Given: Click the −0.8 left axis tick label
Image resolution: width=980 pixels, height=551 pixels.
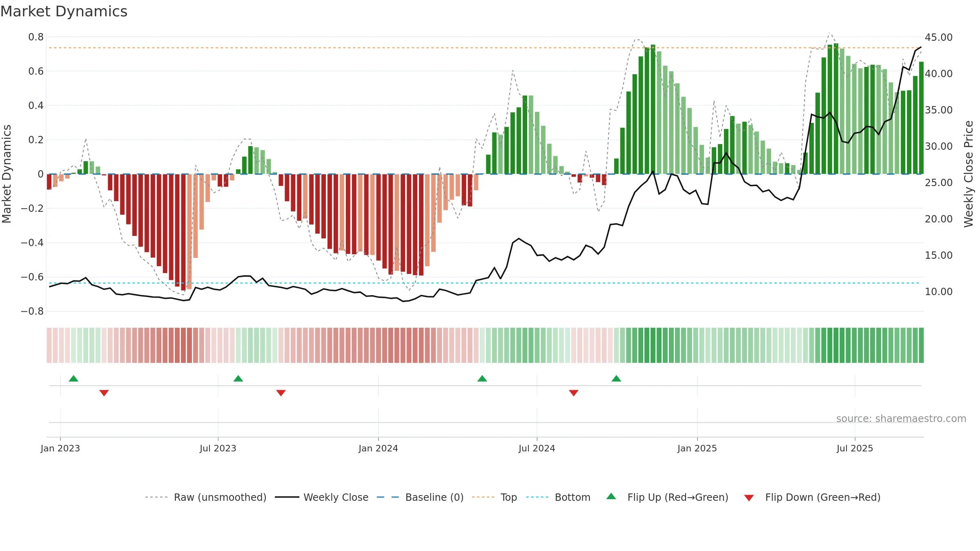Looking at the screenshot, I should tap(32, 311).
